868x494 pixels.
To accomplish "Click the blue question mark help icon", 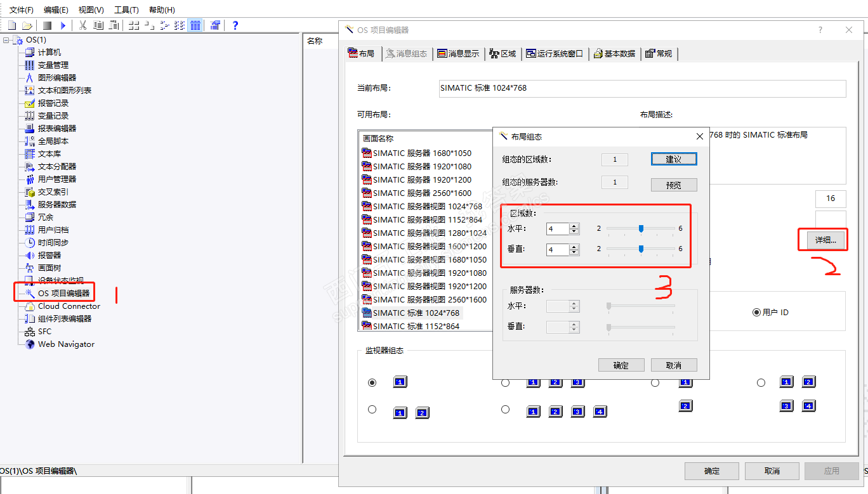I will (235, 25).
